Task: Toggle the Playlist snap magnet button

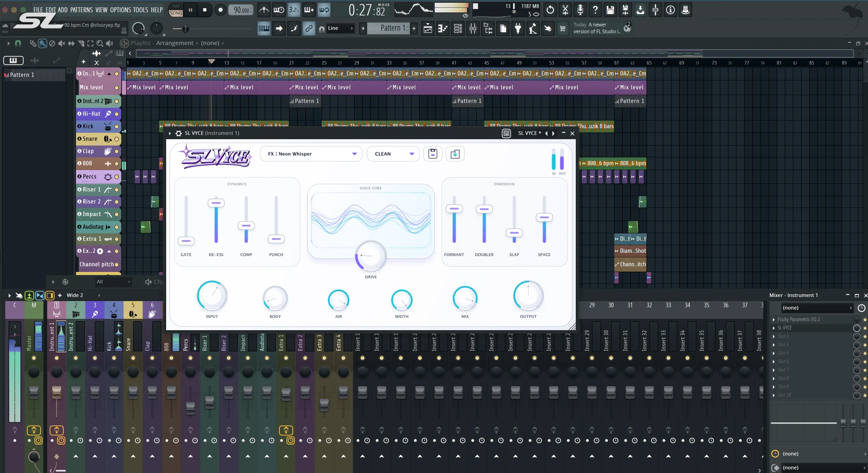Action: [18, 43]
